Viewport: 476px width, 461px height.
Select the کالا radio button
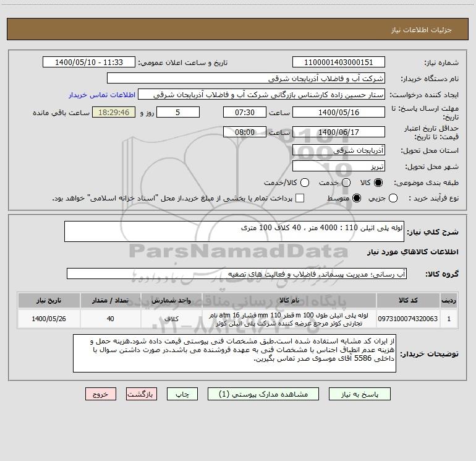378,183
